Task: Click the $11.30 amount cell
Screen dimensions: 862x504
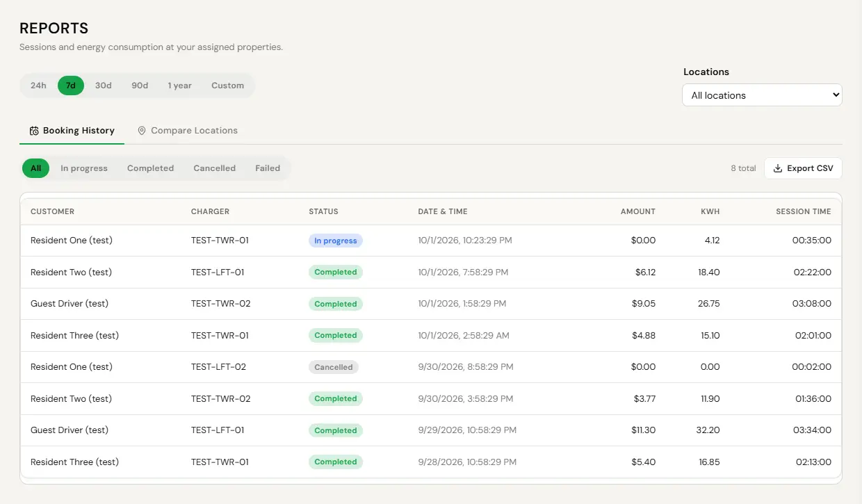Action: 644,430
